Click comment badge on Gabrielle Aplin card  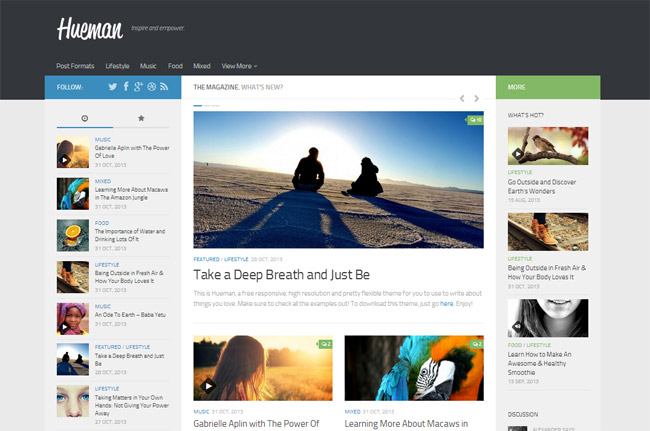325,344
